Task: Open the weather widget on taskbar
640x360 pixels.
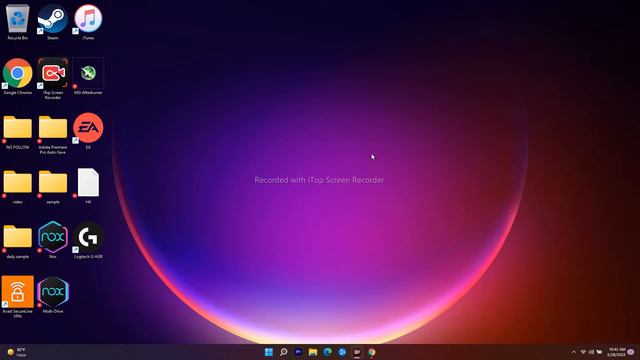Action: tap(16, 352)
